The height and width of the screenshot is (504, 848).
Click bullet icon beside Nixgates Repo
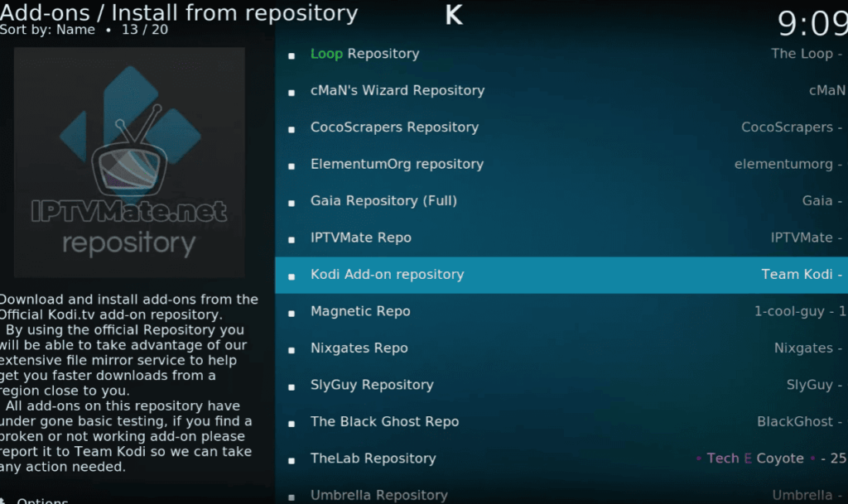tap(291, 350)
